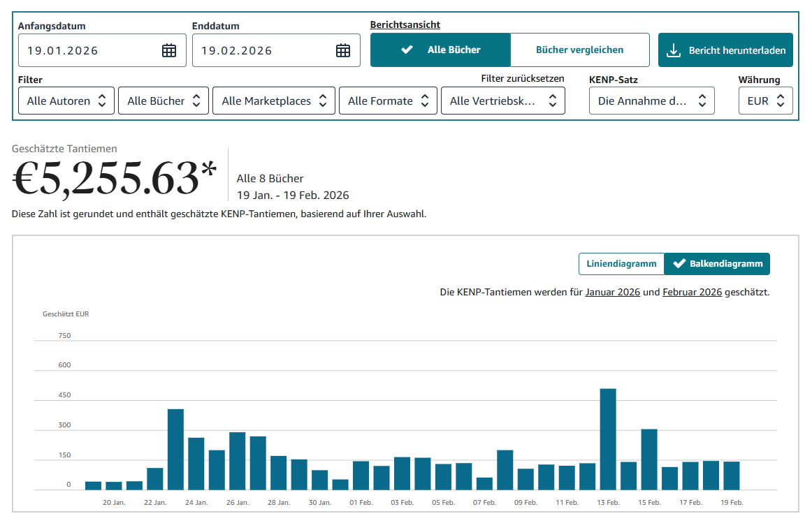The image size is (812, 523).
Task: Click the Geschätzt EUR axis label
Action: [x=66, y=314]
